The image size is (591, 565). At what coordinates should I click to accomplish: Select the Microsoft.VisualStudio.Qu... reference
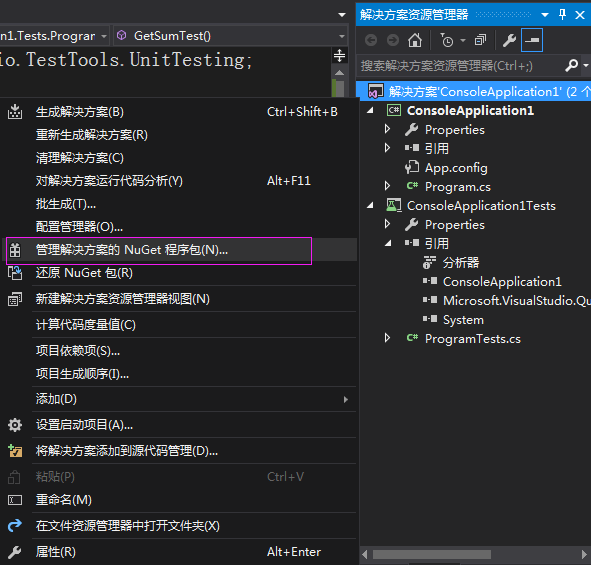517,300
